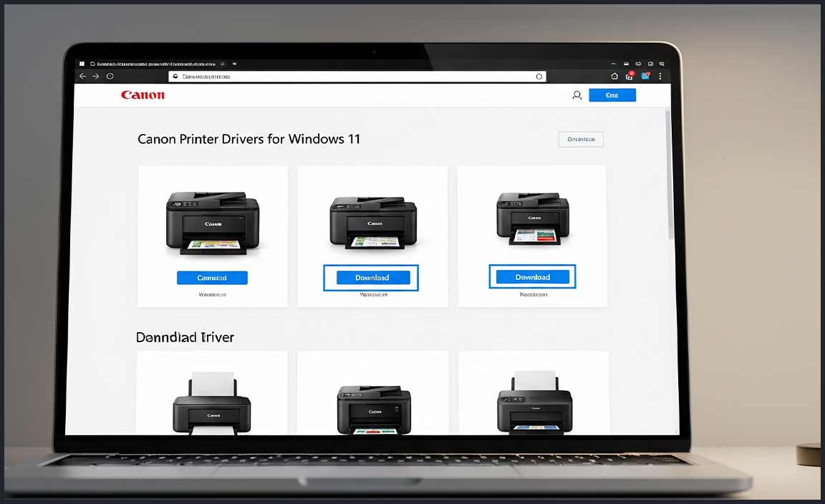Click the page's vertical scrollbar thumb

[x=669, y=174]
